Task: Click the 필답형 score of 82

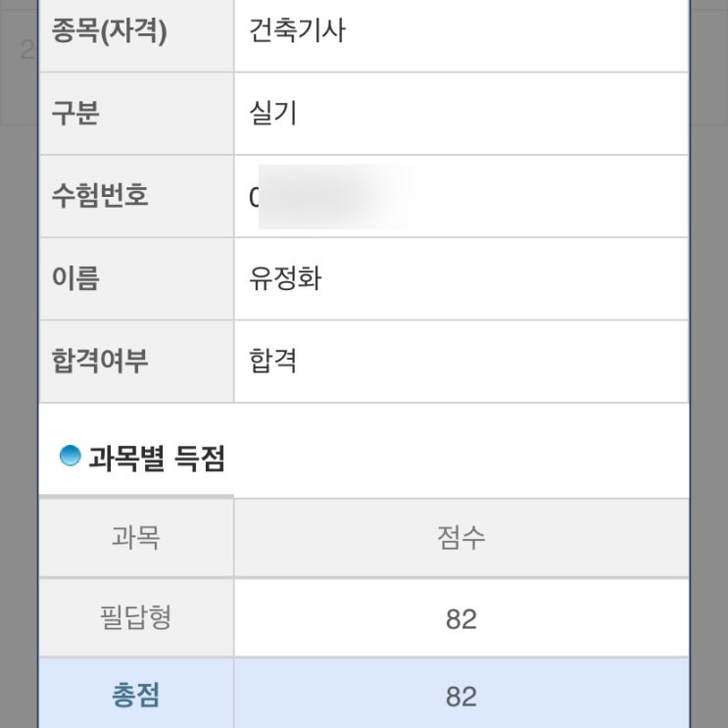Action: (461, 619)
